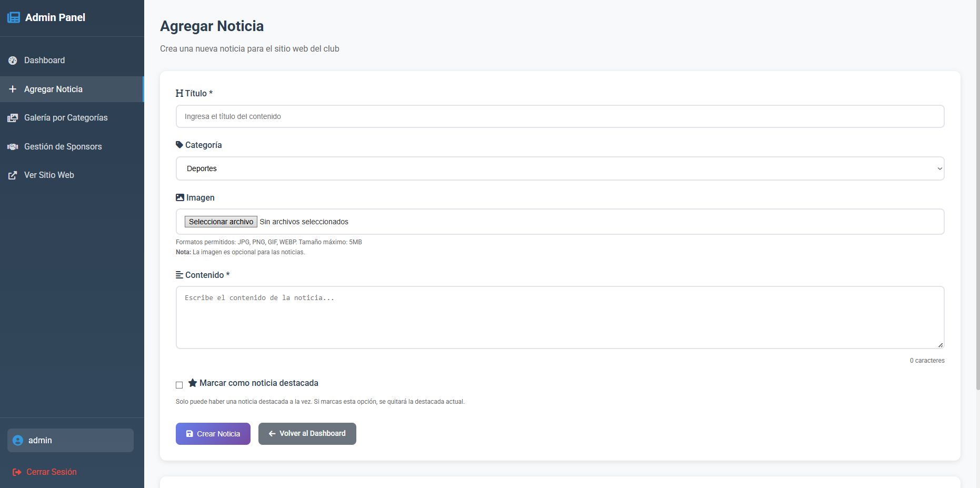Click the external link icon for Ver Sitio Web
980x488 pixels.
[13, 175]
